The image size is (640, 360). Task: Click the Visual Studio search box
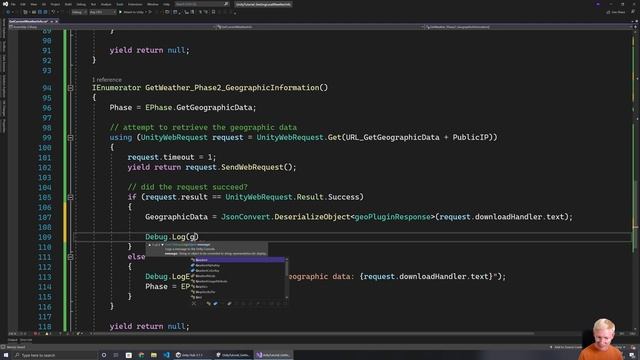(202, 4)
